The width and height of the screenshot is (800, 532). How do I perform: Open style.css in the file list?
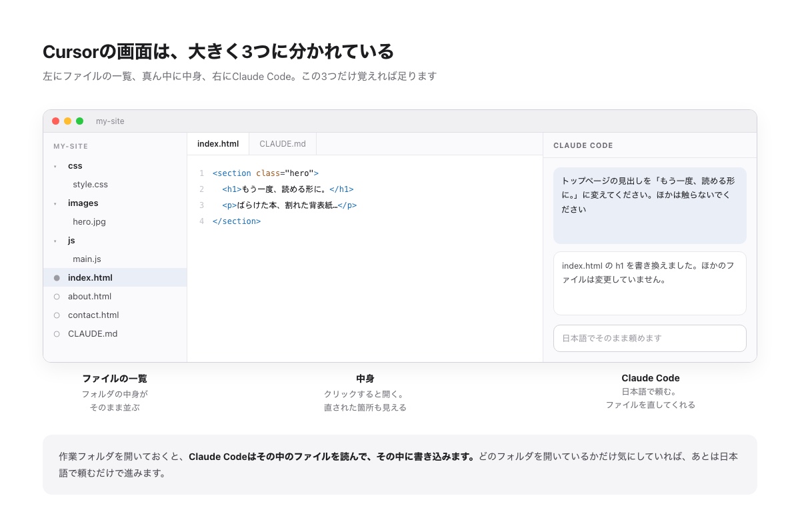90,184
